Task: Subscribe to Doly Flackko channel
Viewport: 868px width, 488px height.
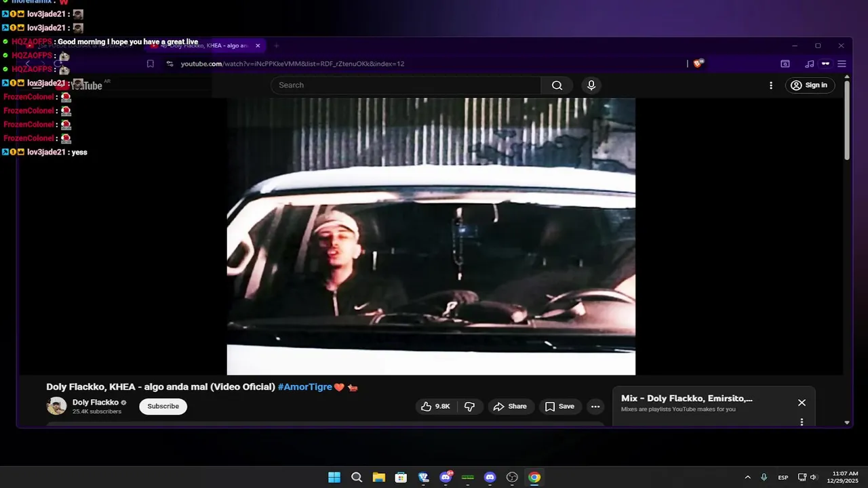Action: click(x=163, y=407)
